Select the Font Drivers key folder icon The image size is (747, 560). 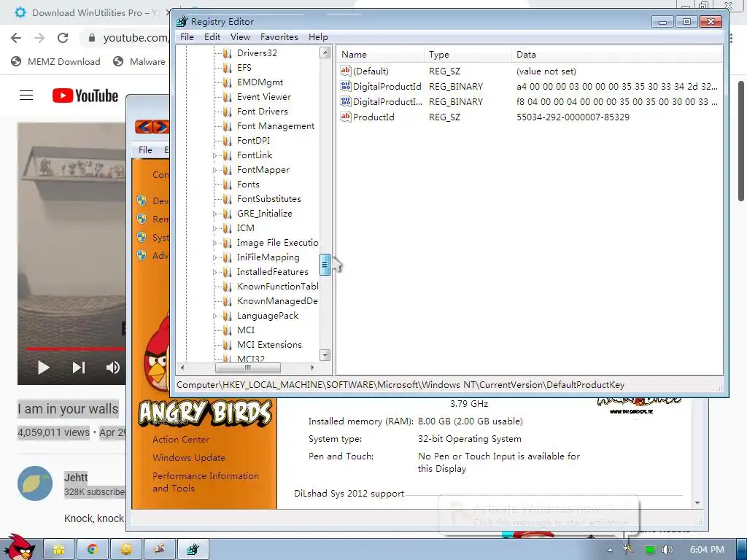click(x=228, y=112)
